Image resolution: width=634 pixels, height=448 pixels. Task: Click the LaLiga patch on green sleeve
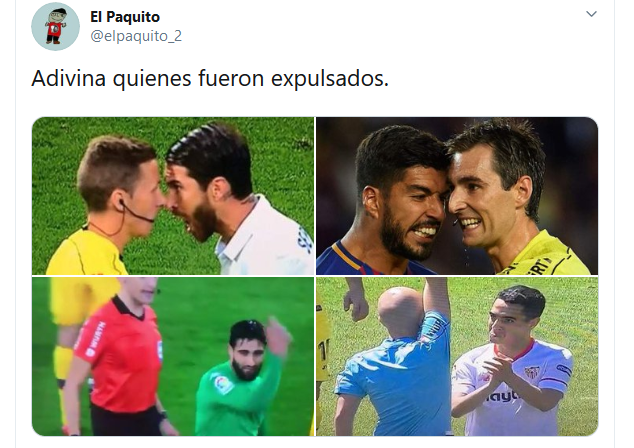click(222, 385)
